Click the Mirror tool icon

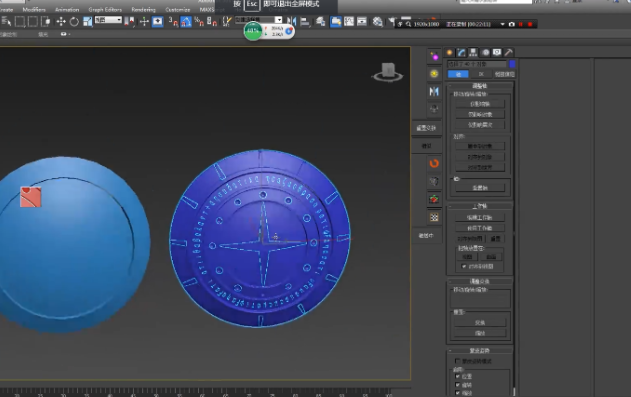pyautogui.click(x=291, y=21)
